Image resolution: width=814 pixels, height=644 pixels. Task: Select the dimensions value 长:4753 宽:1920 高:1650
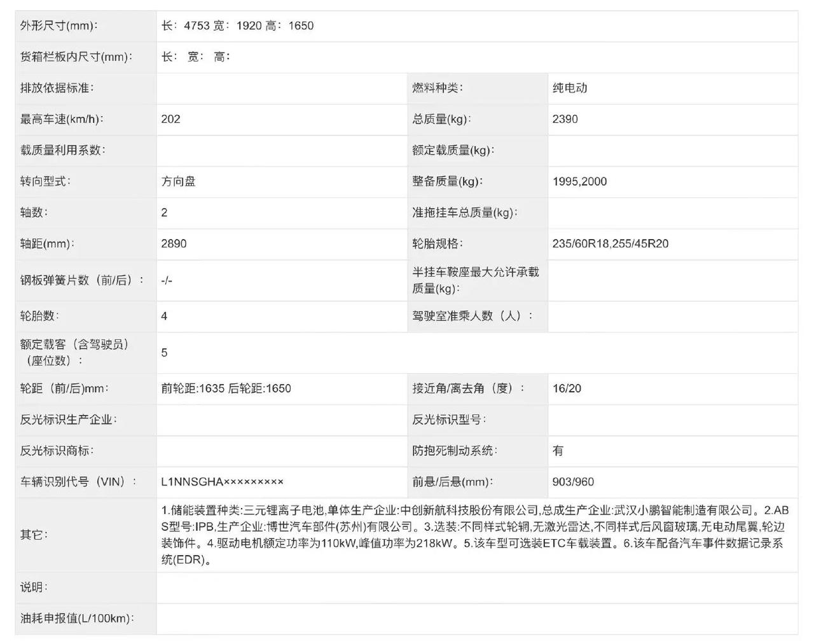237,26
